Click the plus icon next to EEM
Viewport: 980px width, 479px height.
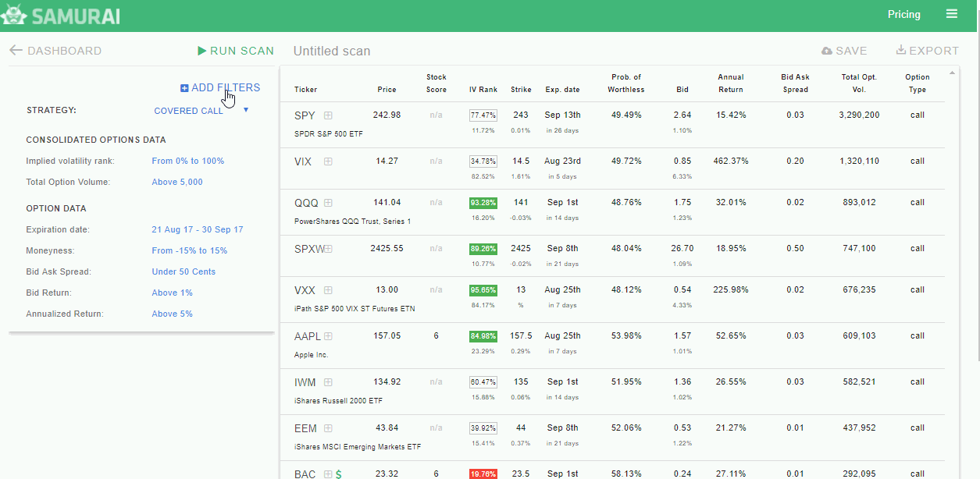pyautogui.click(x=328, y=428)
